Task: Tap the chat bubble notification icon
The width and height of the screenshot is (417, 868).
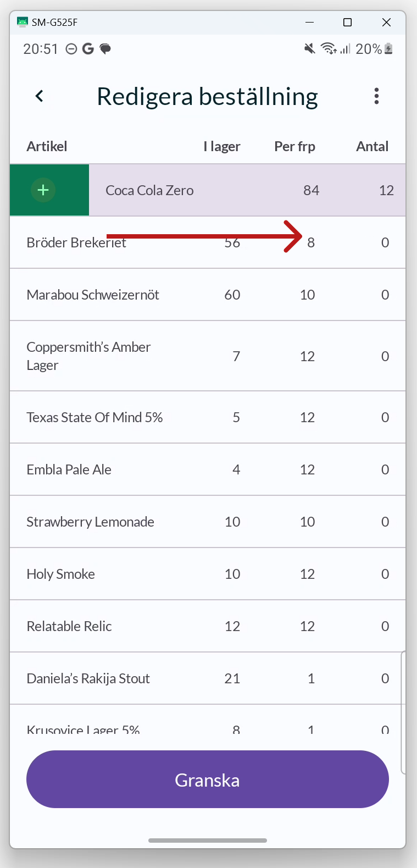Action: click(105, 49)
